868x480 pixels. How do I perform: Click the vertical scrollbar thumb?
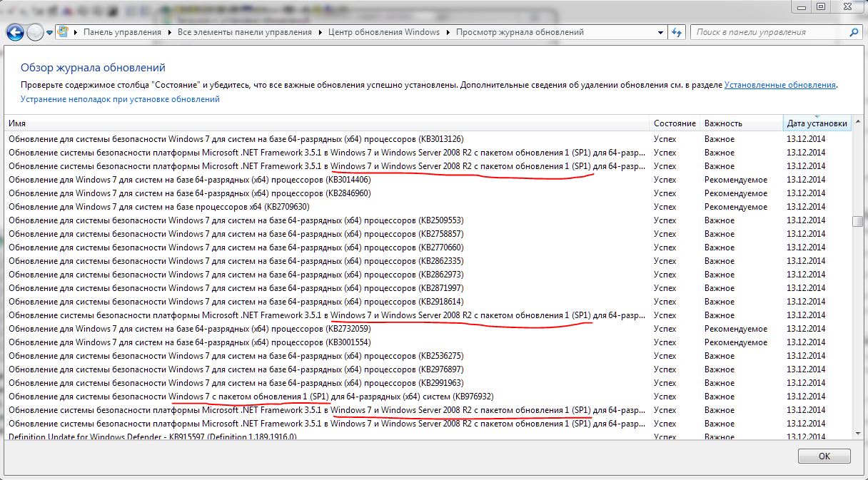(858, 221)
